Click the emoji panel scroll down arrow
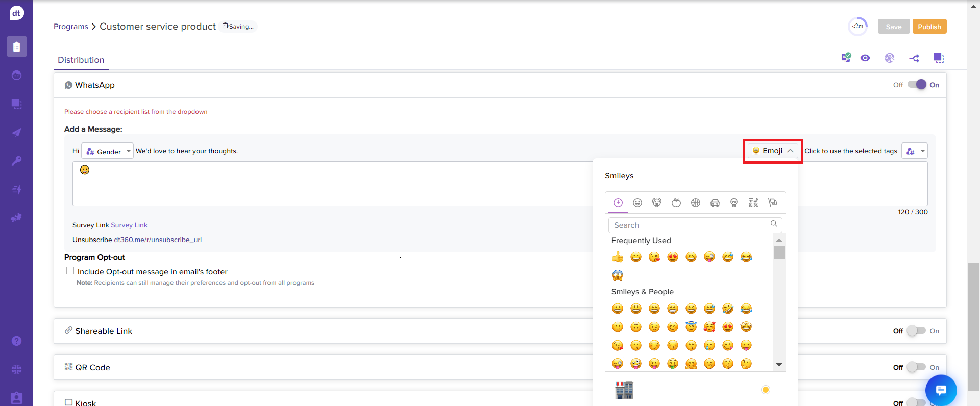This screenshot has height=406, width=980. pyautogui.click(x=779, y=364)
